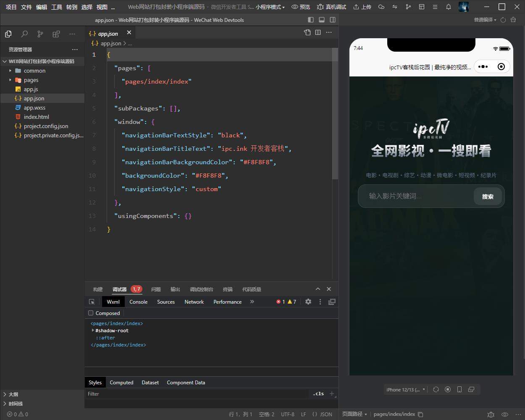Viewport: 525px width, 420px height.
Task: Toggle the left sidebar layout button
Action: tap(311, 20)
